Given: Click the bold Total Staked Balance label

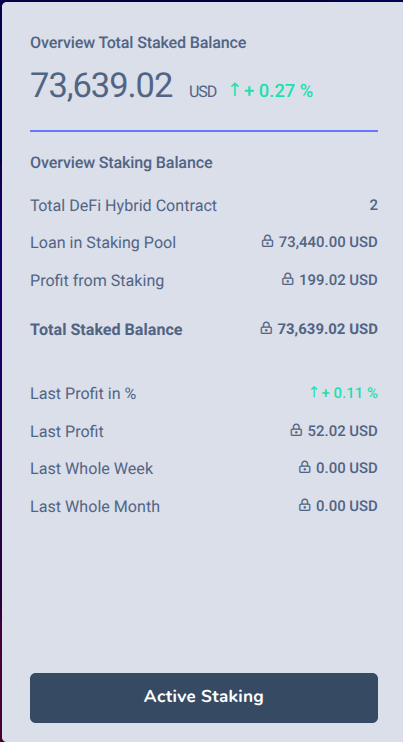Looking at the screenshot, I should (106, 329).
